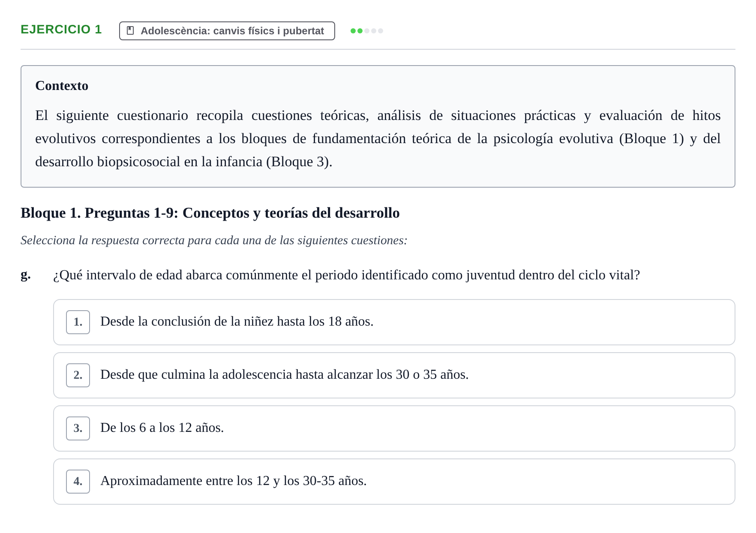Click the context paragraph 'El siguiente cuestionario recopila...'
Screen dimensions: 756x533
click(378, 139)
